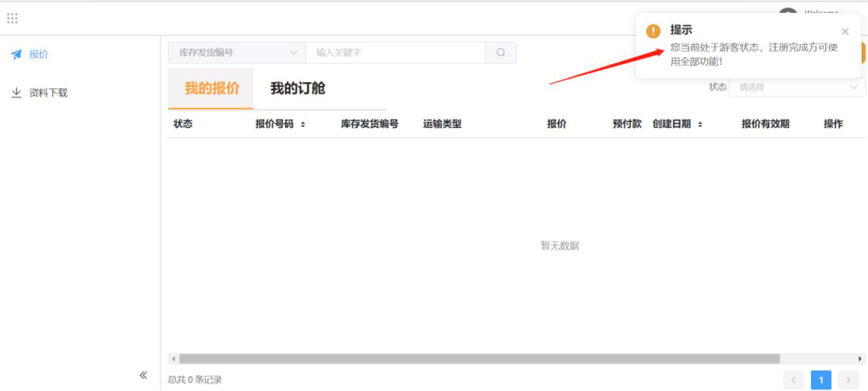
Task: Click the 预付款 column header
Action: click(627, 124)
